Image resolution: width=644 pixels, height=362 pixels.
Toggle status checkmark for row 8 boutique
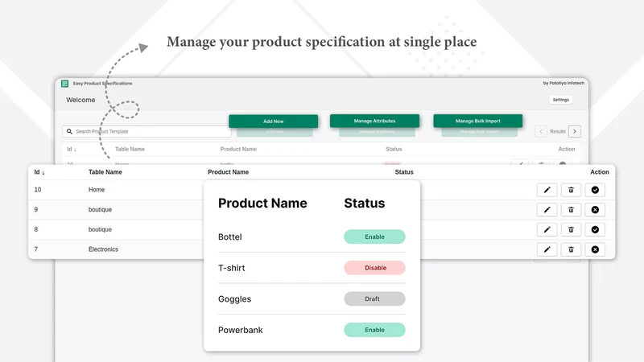pyautogui.click(x=595, y=229)
